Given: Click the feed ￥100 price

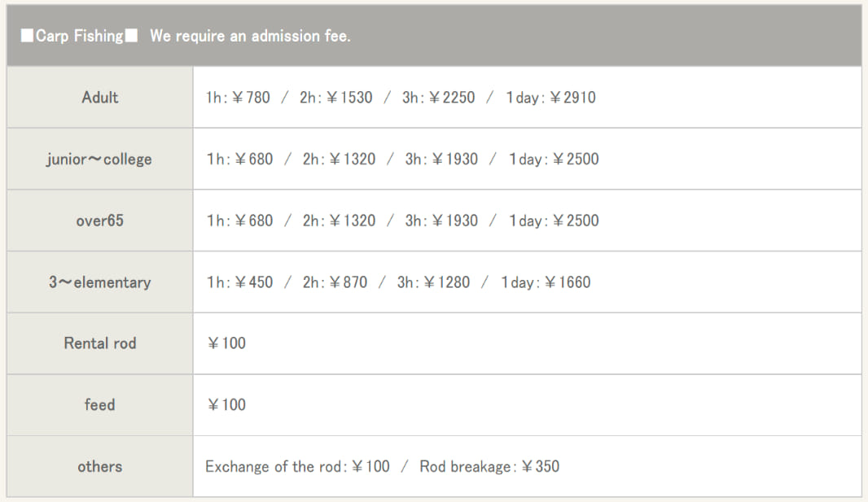Looking at the screenshot, I should [x=226, y=404].
